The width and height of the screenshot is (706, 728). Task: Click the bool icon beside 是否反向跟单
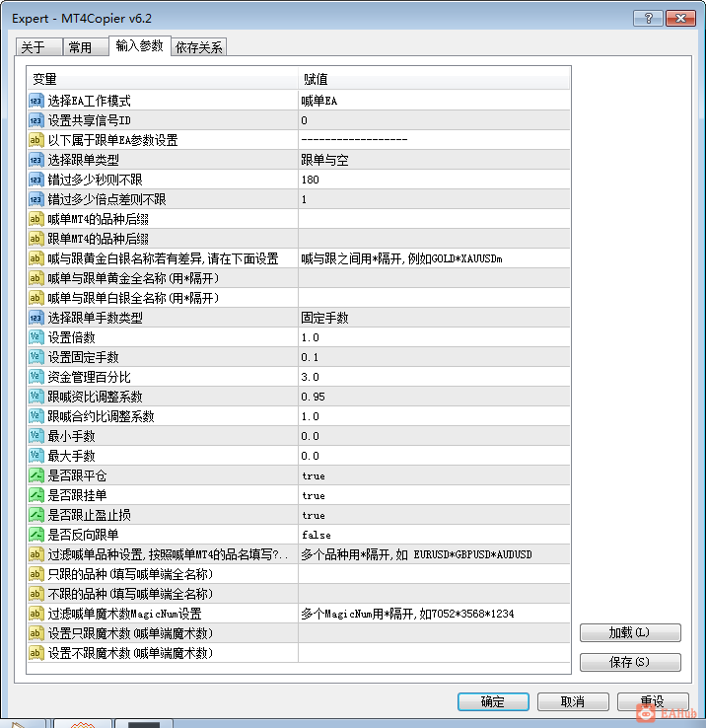36,535
